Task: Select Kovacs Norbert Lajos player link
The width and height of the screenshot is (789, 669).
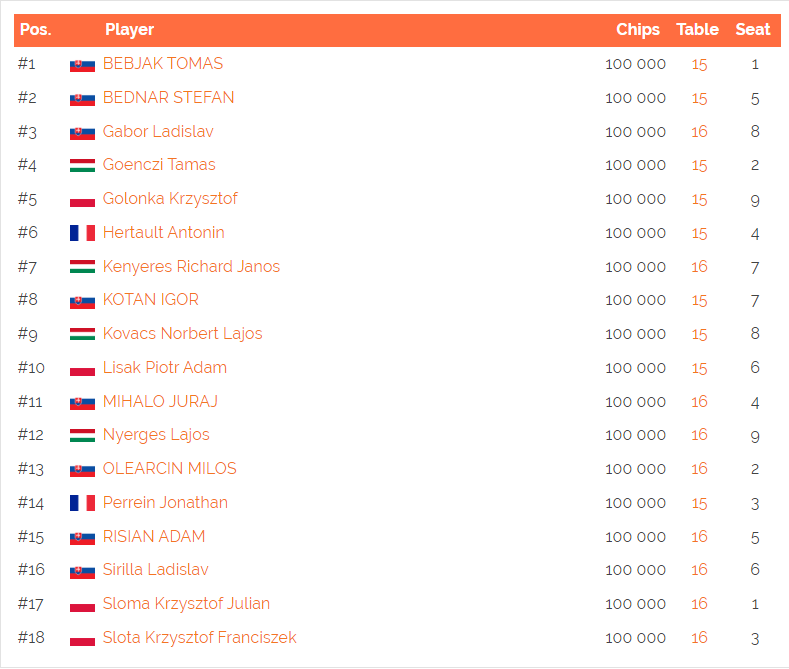Action: pyautogui.click(x=183, y=333)
